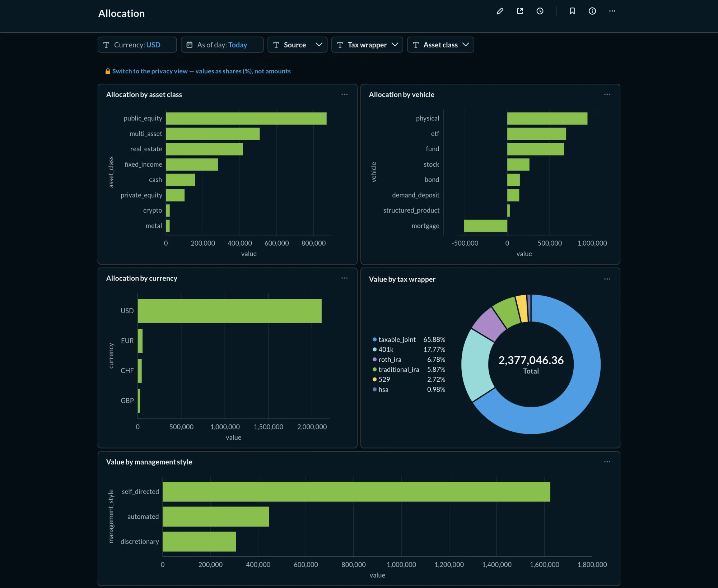The height and width of the screenshot is (588, 718).
Task: Open the Allocation by asset class title
Action: tap(144, 94)
